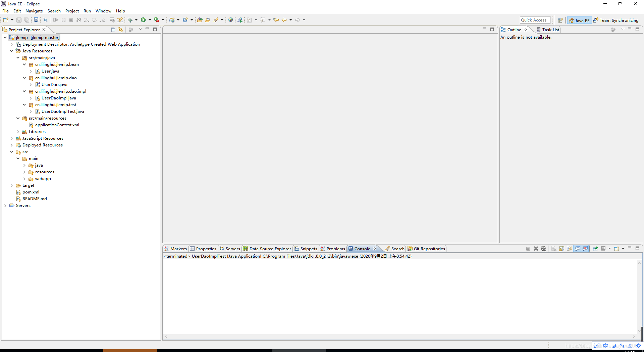
Task: Select UserDaoImpl.java file
Action: [x=56, y=98]
